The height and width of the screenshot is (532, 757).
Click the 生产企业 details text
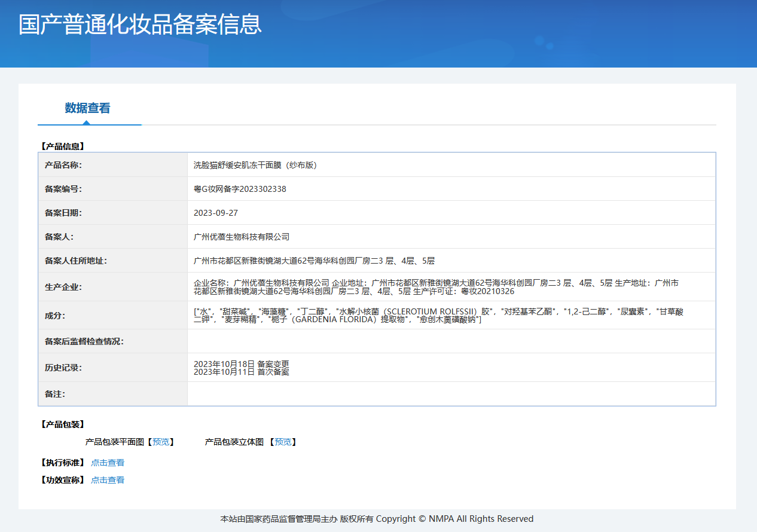click(437, 287)
